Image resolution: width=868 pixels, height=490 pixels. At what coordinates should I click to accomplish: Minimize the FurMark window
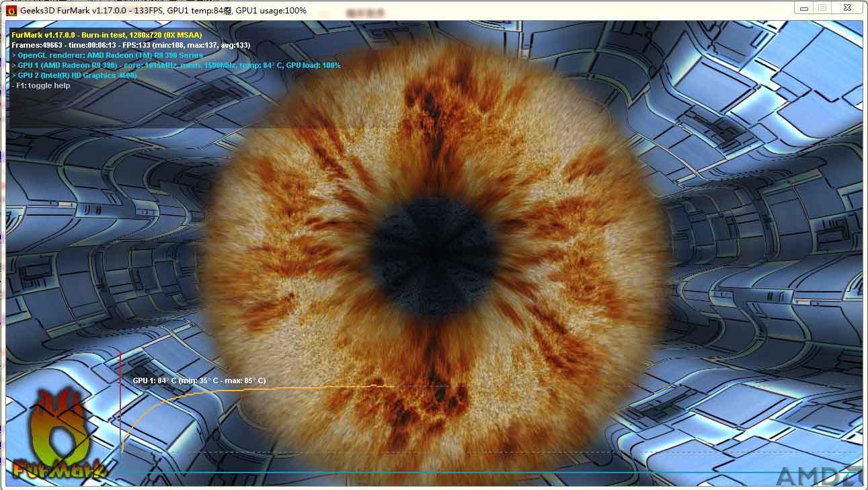pos(803,8)
